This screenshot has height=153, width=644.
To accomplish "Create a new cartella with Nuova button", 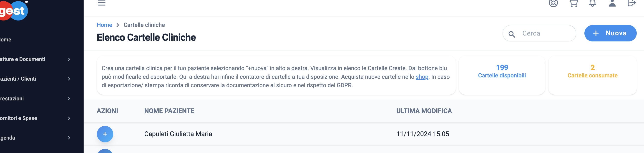I will coord(610,33).
